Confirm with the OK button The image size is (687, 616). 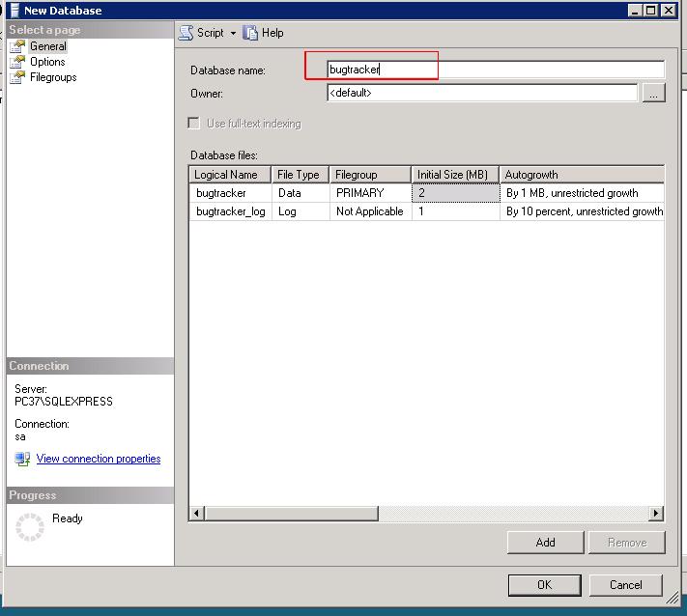(x=545, y=585)
